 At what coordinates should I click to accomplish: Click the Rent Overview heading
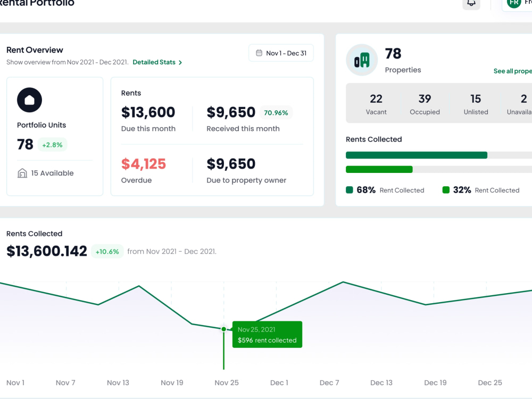35,50
